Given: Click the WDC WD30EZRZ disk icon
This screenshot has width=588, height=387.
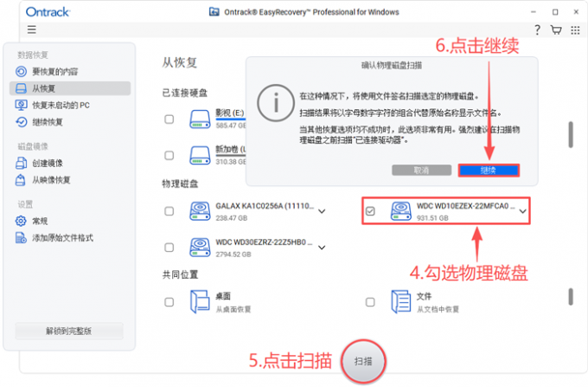Looking at the screenshot, I should (200, 248).
